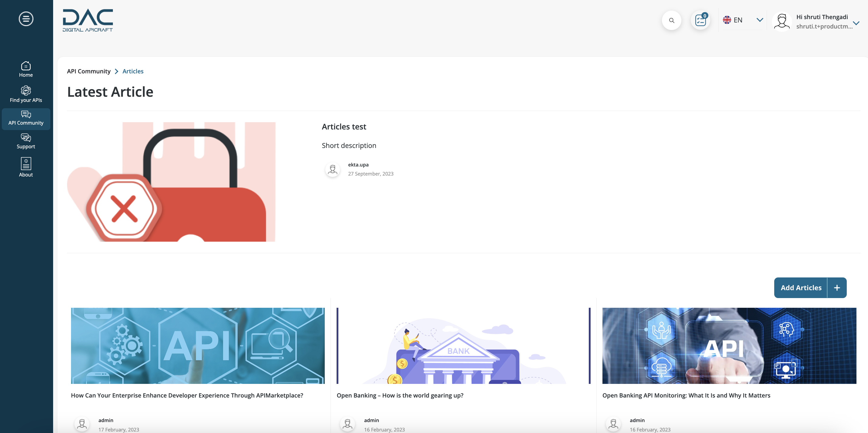Click the user avatar profile icon
This screenshot has height=433, width=868.
[x=782, y=20]
